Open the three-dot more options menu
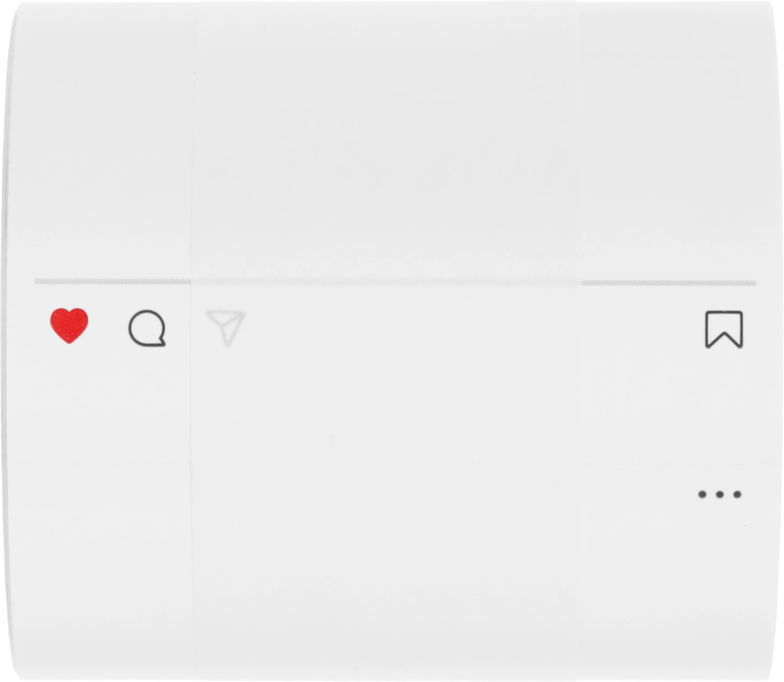This screenshot has height=682, width=784. pos(720,494)
